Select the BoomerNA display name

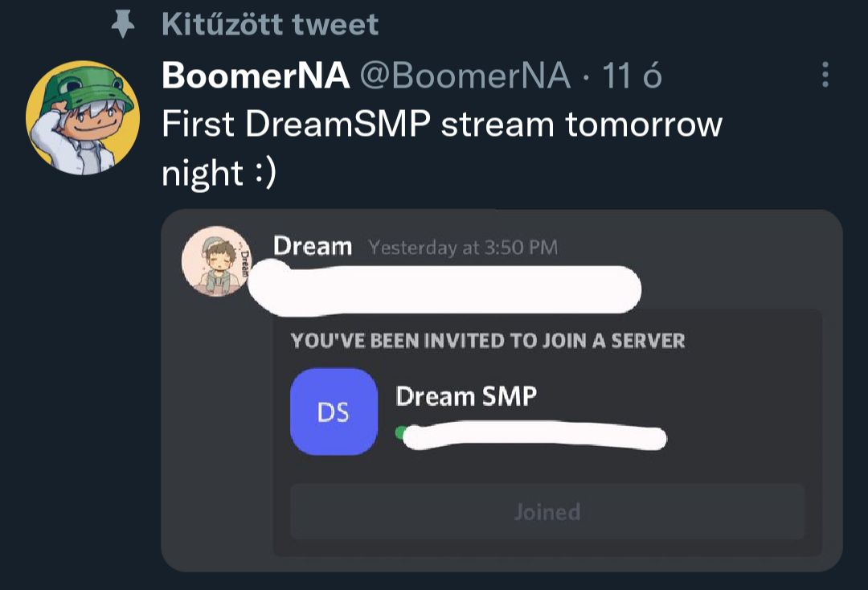(x=256, y=76)
